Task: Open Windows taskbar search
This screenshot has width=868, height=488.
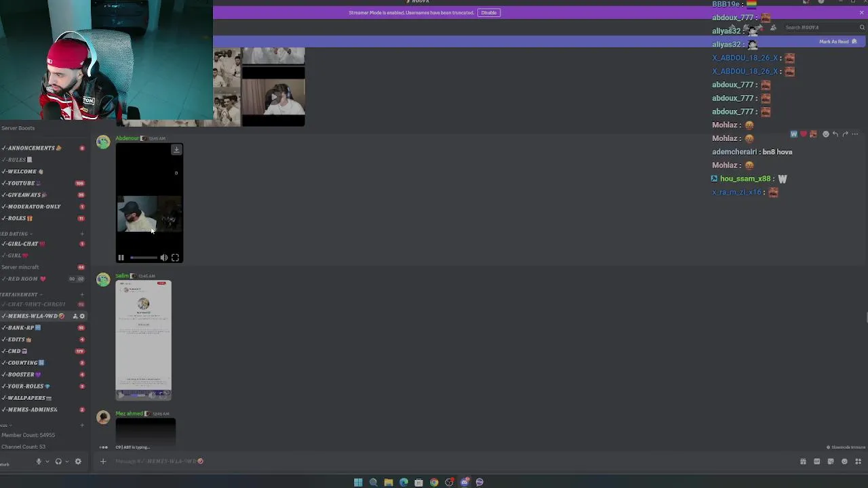Action: (373, 483)
